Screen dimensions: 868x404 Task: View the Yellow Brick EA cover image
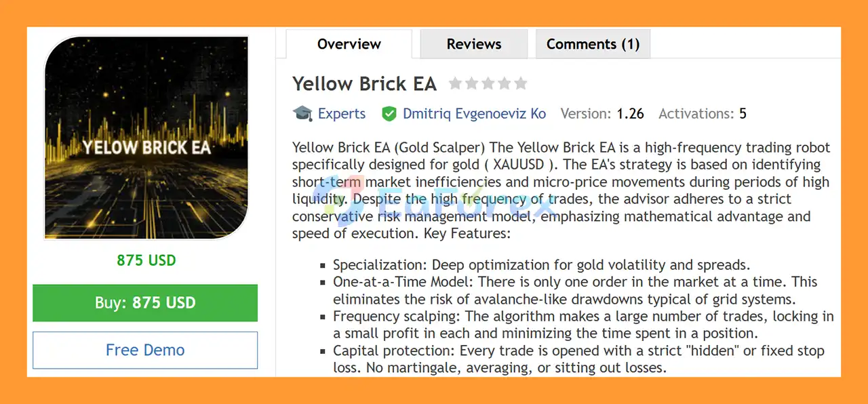pos(145,138)
